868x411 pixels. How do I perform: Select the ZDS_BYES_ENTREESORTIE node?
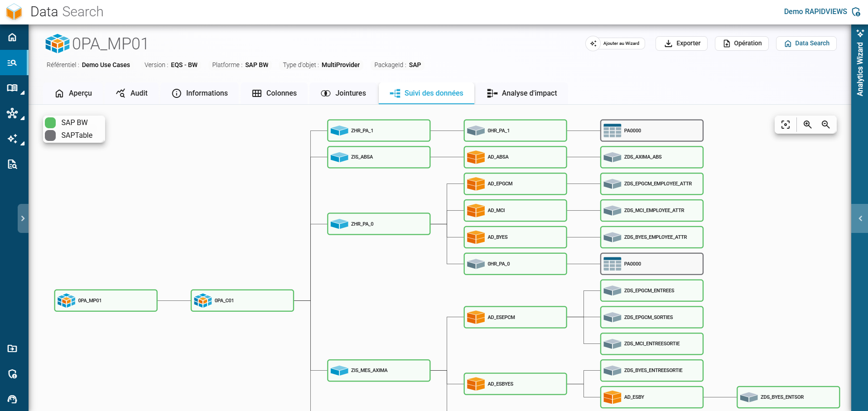(x=652, y=370)
